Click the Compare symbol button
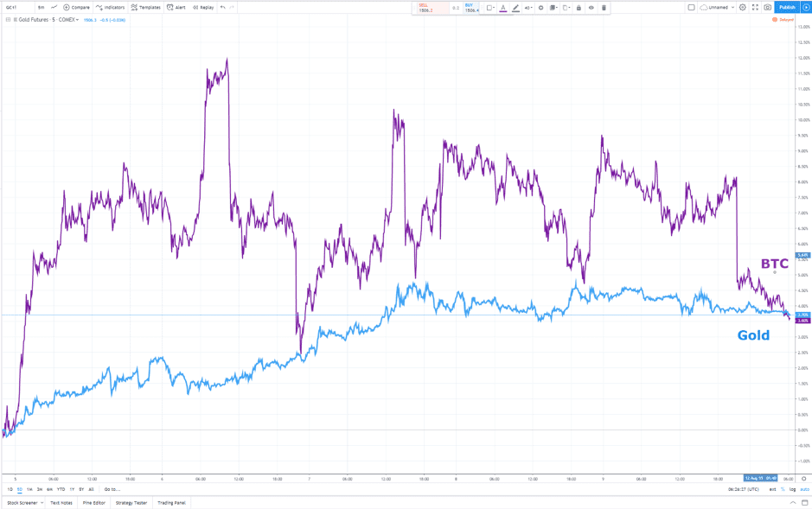The width and height of the screenshot is (812, 509). (x=76, y=7)
